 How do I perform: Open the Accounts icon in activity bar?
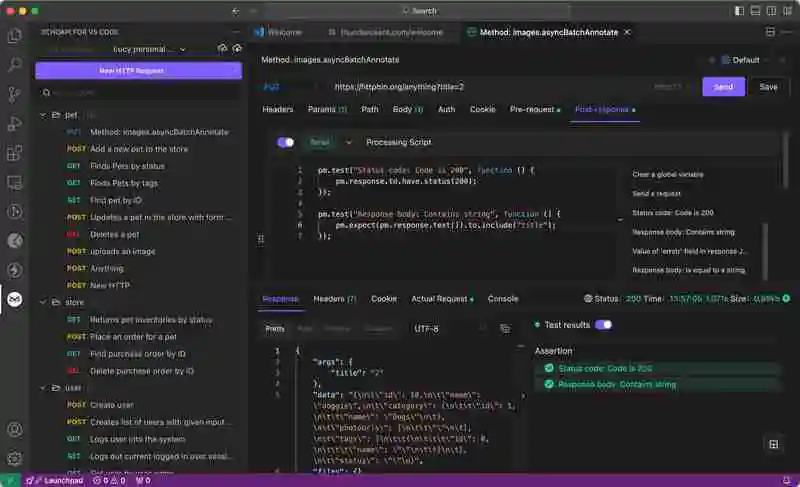point(15,429)
